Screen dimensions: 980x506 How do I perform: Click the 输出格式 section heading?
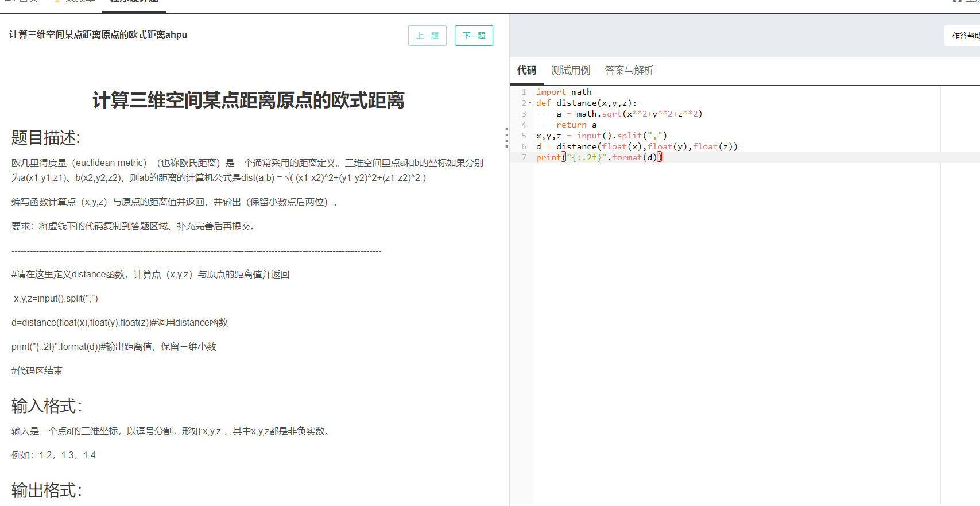tap(47, 490)
